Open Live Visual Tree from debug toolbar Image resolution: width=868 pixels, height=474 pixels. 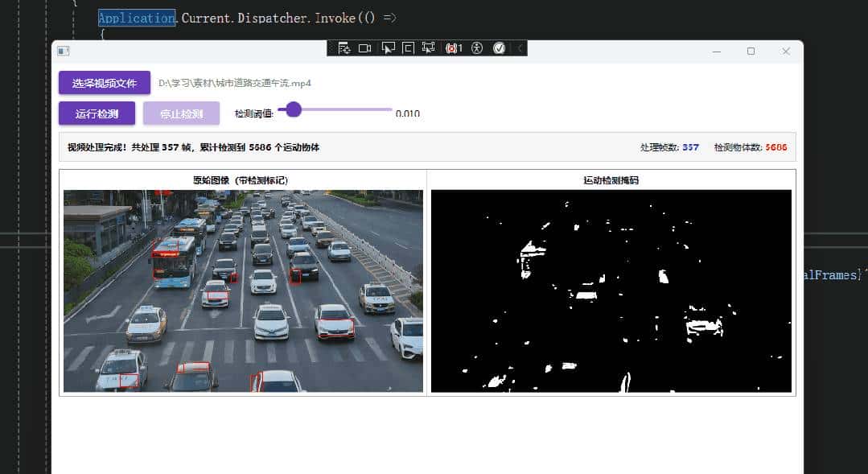tap(343, 48)
